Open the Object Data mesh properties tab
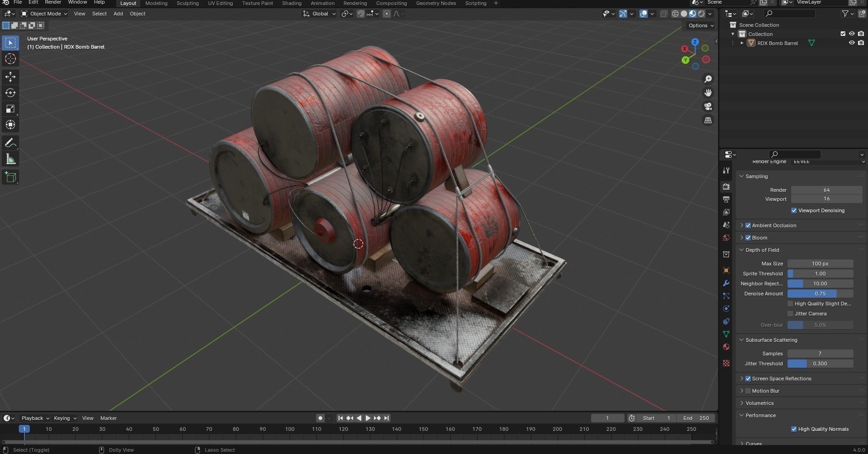868x454 pixels. tap(726, 334)
